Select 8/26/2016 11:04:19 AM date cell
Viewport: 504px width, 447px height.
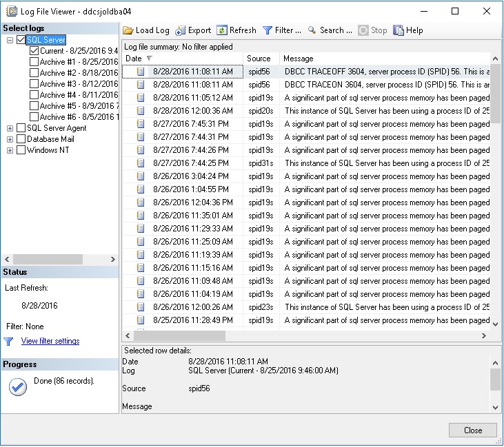click(193, 294)
